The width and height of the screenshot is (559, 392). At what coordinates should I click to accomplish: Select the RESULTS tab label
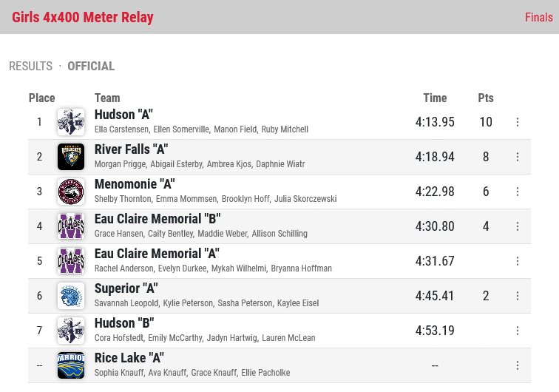30,66
